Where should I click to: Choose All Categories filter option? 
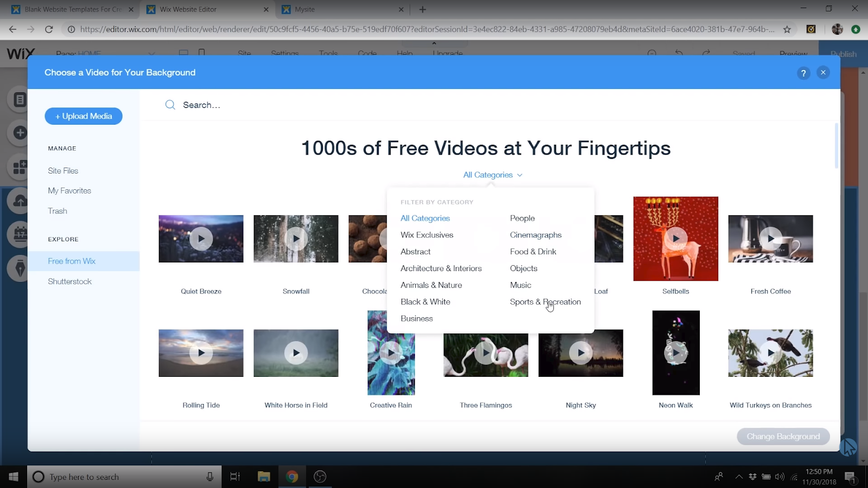coord(425,218)
